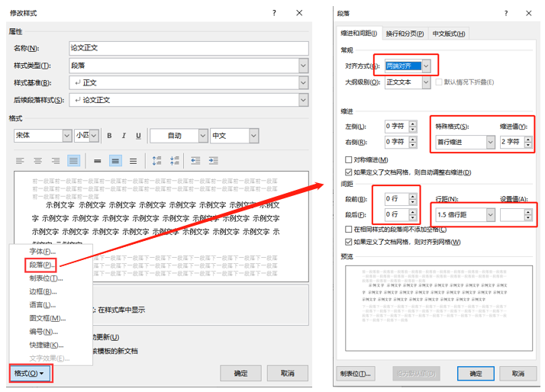Toggle 在相同样式的段落间不添加空格 checkbox
Viewport: 545px width, 392px height.
[x=349, y=229]
